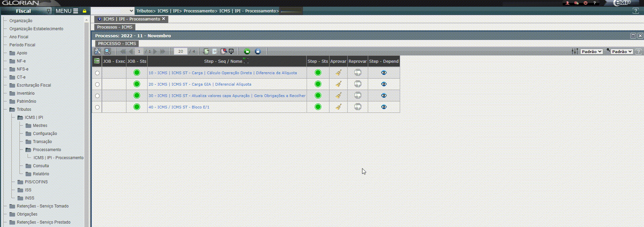Click Reprovar icon for step 20

point(358,84)
